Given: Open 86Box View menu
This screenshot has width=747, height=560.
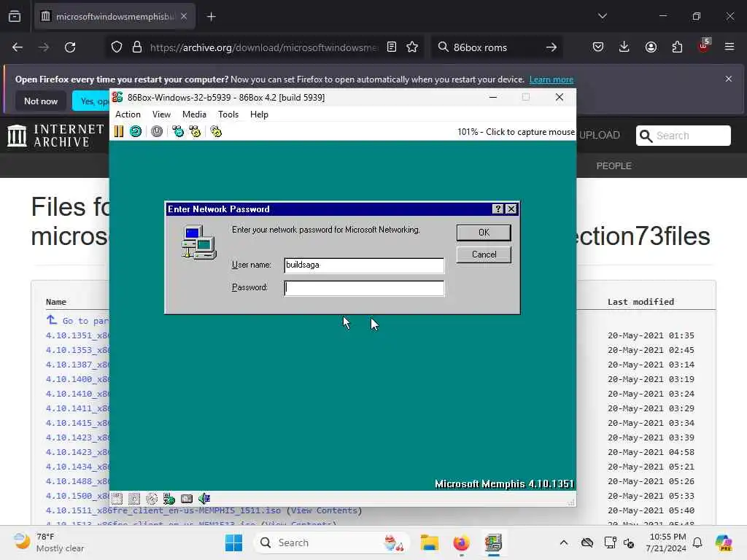Looking at the screenshot, I should click(161, 114).
